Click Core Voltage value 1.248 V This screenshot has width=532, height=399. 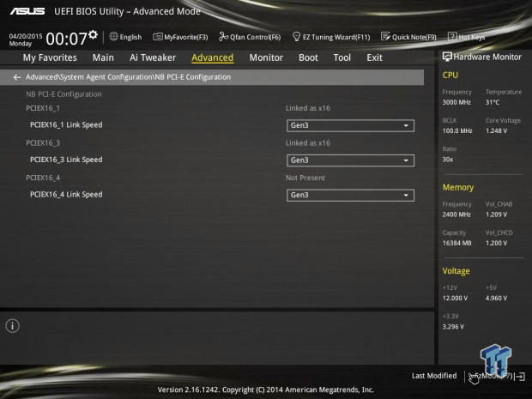(496, 130)
